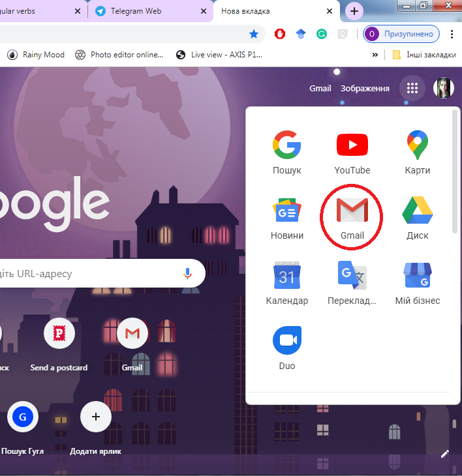Customize page with the pencil icon

[x=444, y=454]
